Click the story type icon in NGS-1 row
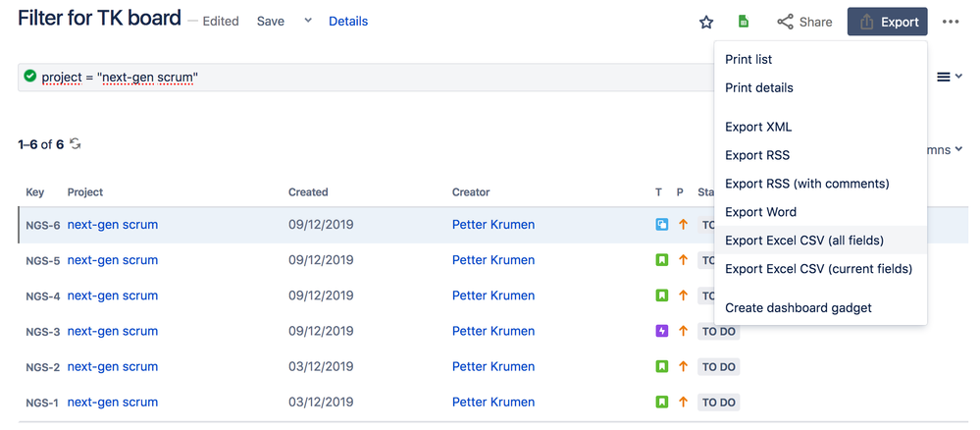Image resolution: width=980 pixels, height=430 pixels. pos(662,402)
